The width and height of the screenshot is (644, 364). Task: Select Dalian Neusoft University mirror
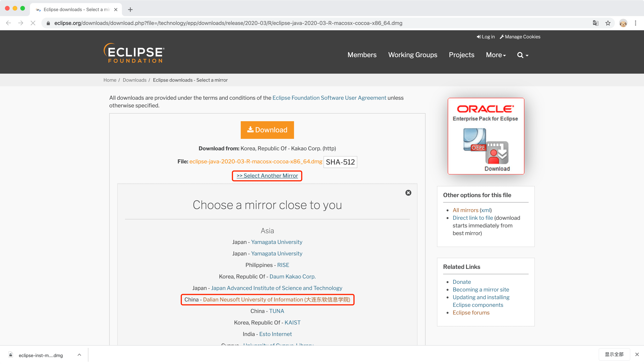coord(277,299)
